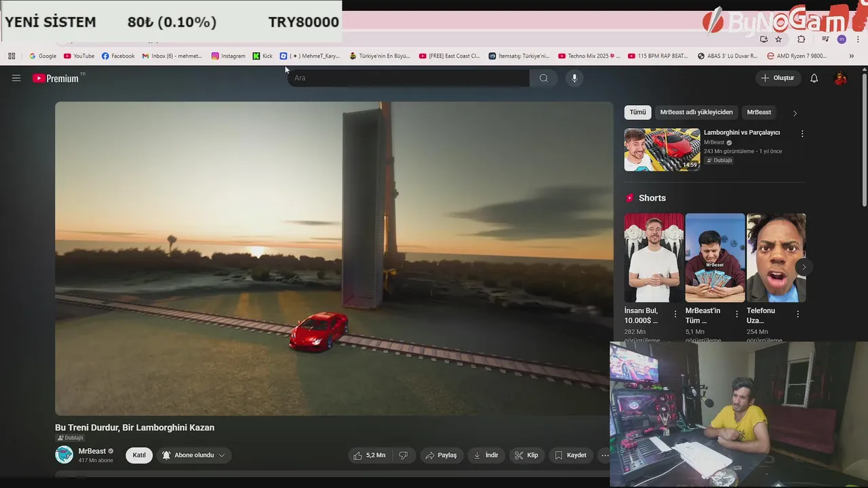Open Lamborghini vs Parçalayıcı thumbnail
The image size is (868, 488).
pos(662,150)
